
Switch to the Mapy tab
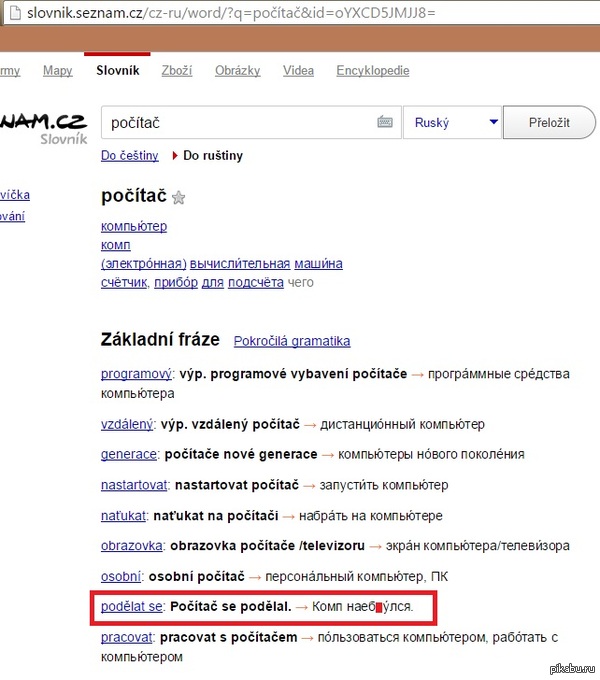pos(57,71)
